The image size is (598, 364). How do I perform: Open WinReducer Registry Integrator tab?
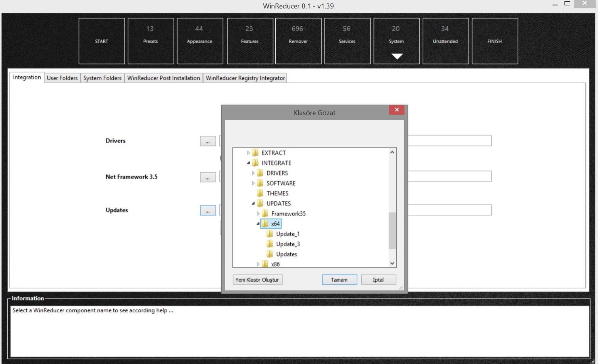[x=245, y=78]
